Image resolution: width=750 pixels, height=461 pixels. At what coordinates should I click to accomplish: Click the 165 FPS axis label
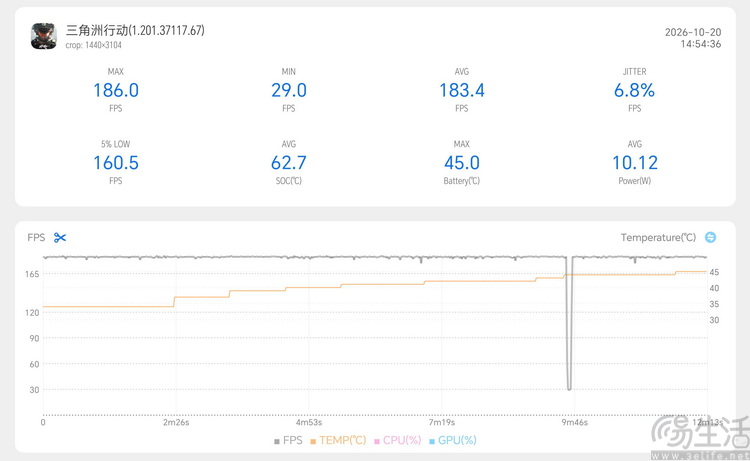point(32,274)
